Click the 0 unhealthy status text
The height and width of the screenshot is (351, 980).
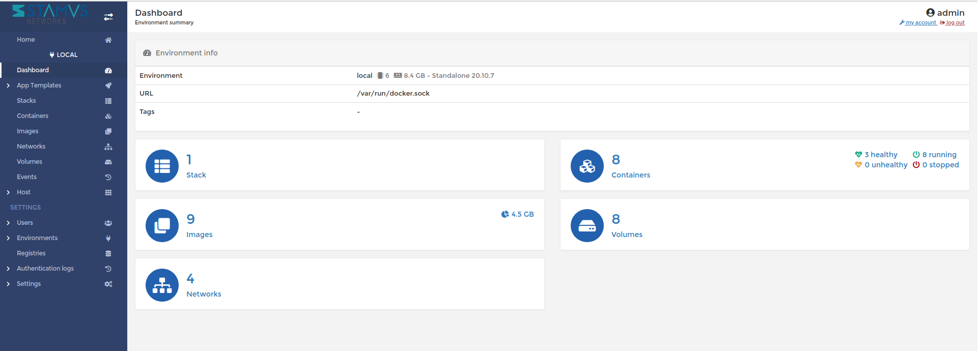pos(886,165)
